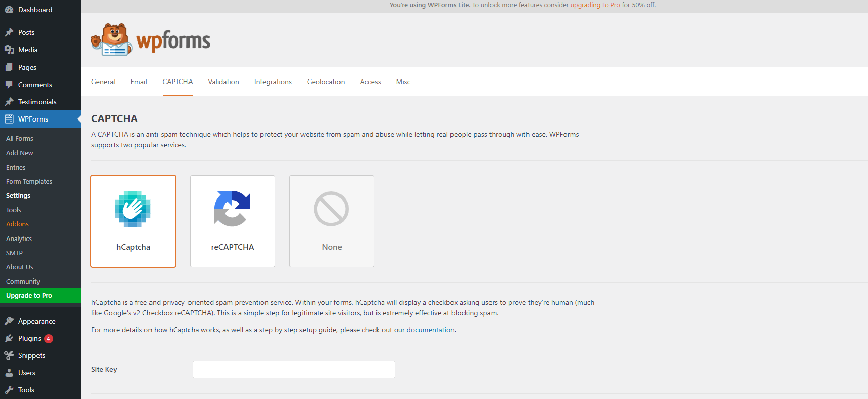Click the Upgrade to Pro sidebar button
This screenshot has height=399, width=868.
pyautogui.click(x=41, y=296)
